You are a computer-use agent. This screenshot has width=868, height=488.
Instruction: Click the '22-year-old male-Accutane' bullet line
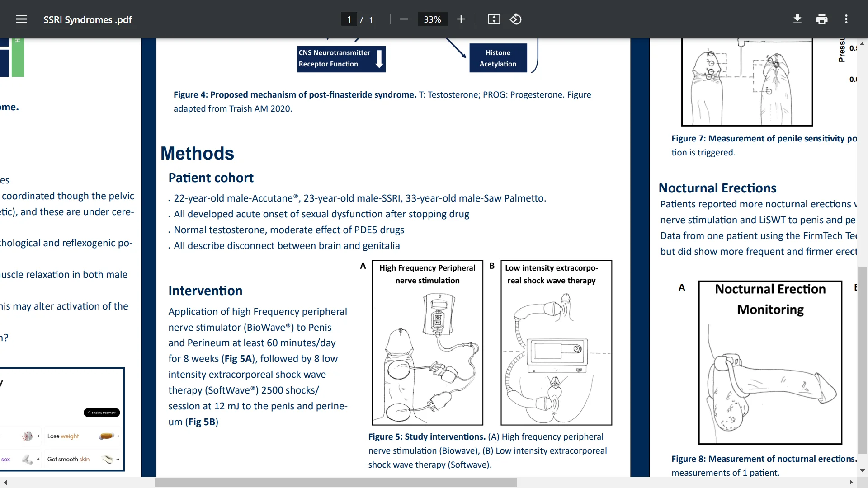coord(360,198)
